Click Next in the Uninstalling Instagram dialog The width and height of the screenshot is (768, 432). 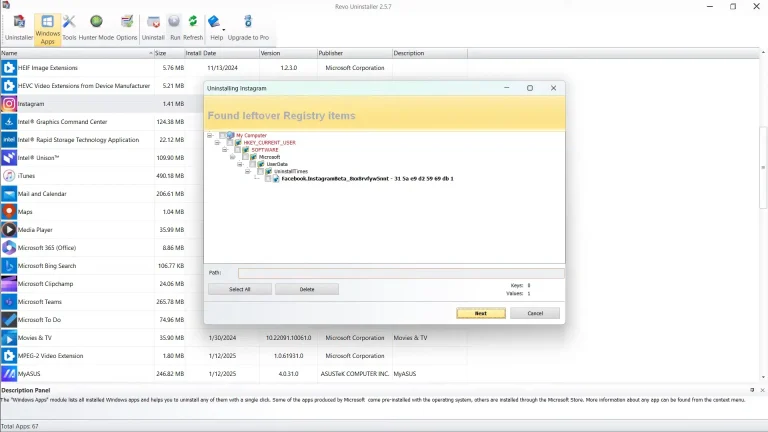pos(480,313)
